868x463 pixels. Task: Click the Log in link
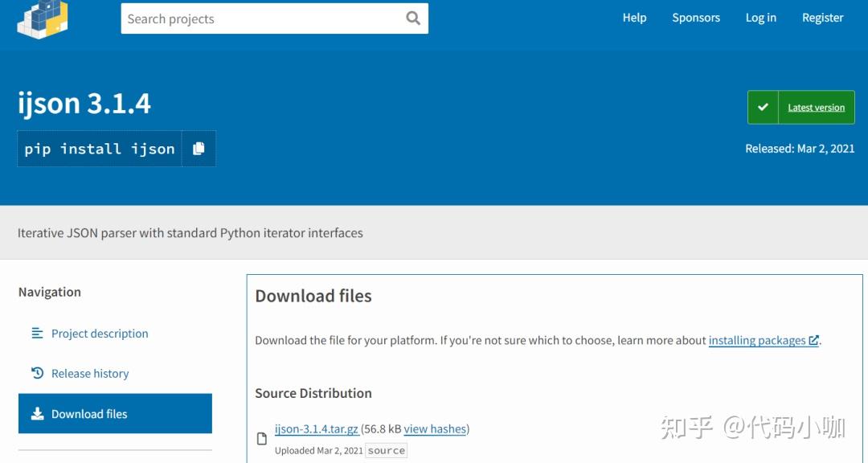760,17
